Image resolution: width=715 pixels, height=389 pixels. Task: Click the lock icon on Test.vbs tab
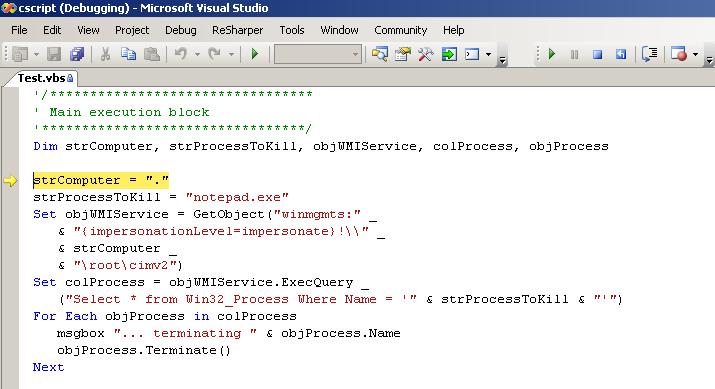(70, 78)
